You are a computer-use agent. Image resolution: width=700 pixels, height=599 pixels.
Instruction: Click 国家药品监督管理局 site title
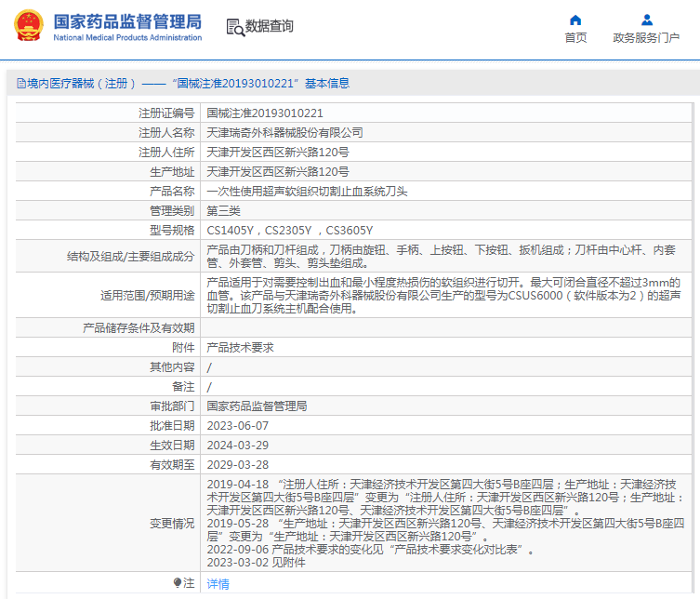[x=127, y=21]
